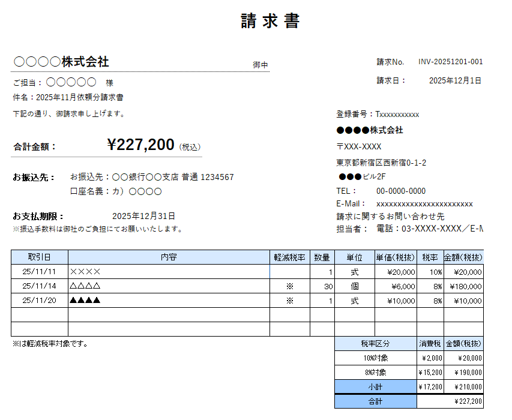Click the issuer name ●●●●株式会社
The width and height of the screenshot is (512, 420).
click(370, 130)
